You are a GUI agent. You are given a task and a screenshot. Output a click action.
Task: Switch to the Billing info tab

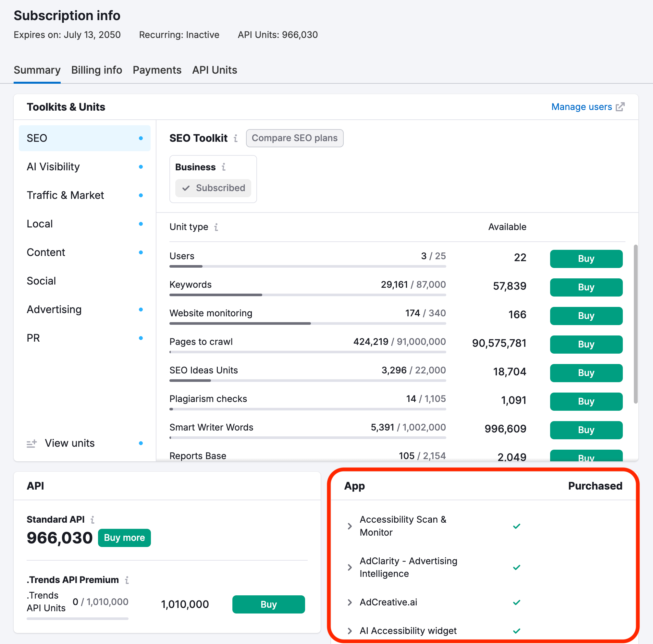pyautogui.click(x=97, y=70)
